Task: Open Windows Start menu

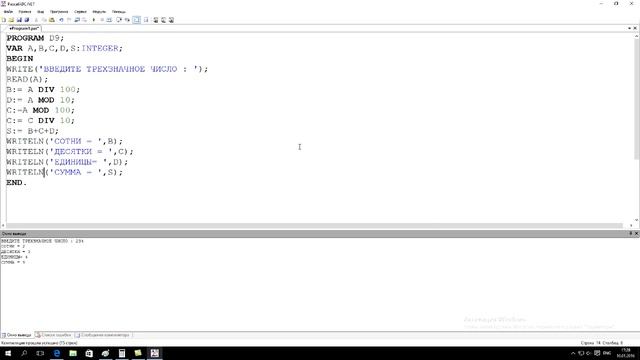Action: 8,353
